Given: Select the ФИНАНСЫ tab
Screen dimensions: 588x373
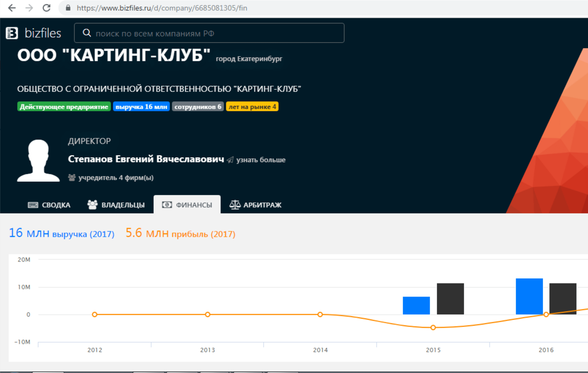Looking at the screenshot, I should click(187, 204).
